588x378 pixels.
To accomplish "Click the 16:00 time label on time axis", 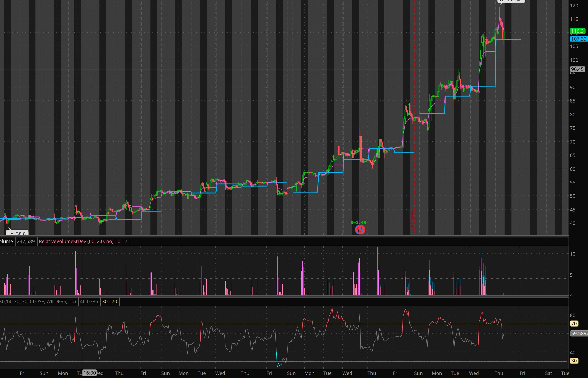I will [89, 373].
